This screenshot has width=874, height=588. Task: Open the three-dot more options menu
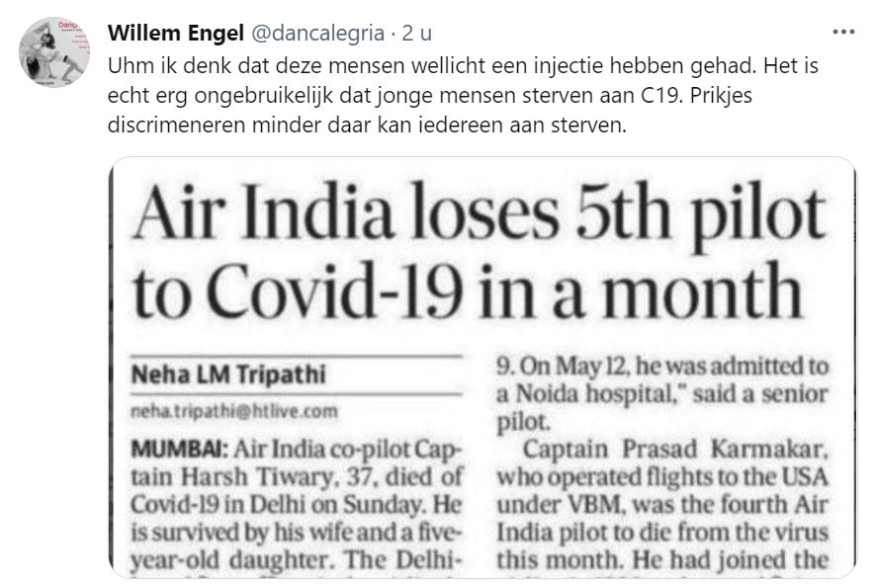(x=843, y=32)
